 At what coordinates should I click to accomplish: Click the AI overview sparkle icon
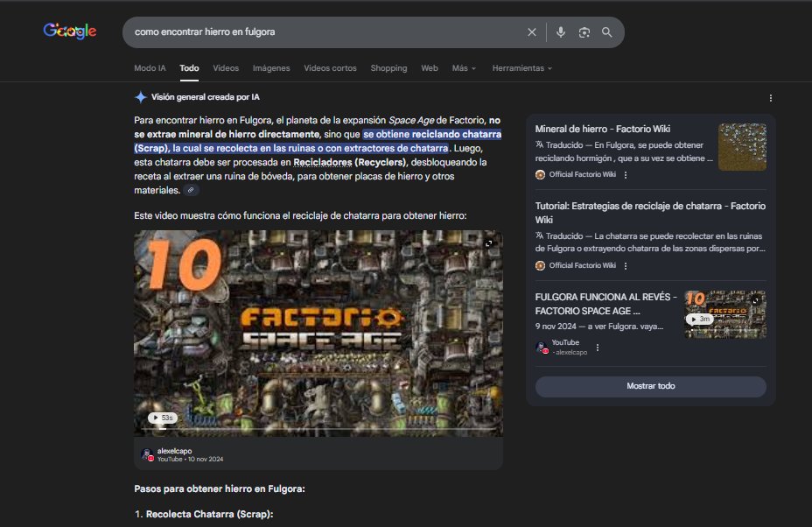coord(140,97)
